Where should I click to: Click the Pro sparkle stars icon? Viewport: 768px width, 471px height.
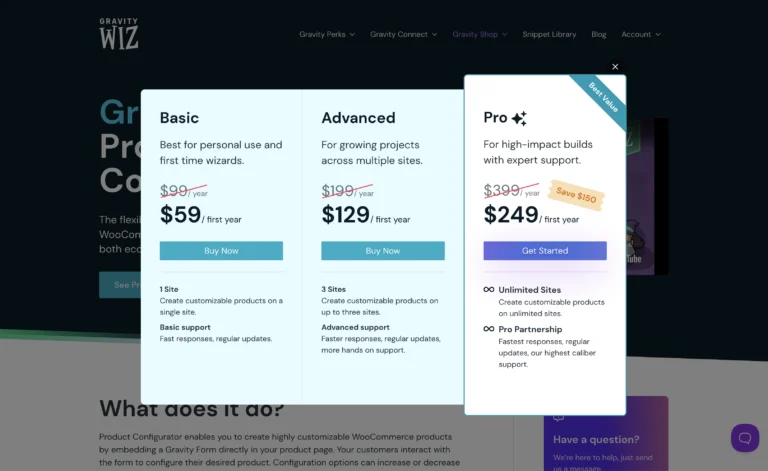[x=519, y=118]
